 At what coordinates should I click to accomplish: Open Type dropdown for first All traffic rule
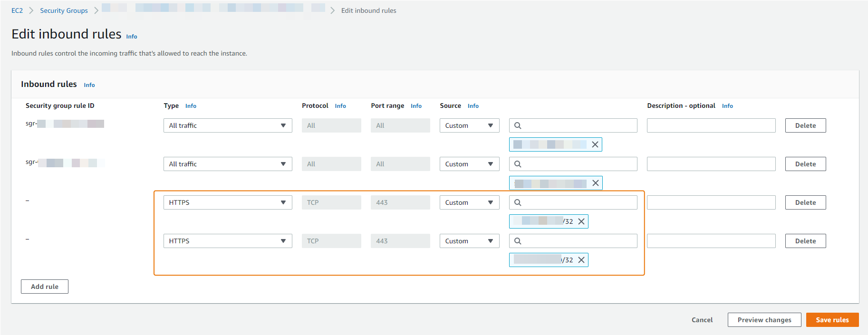click(227, 125)
